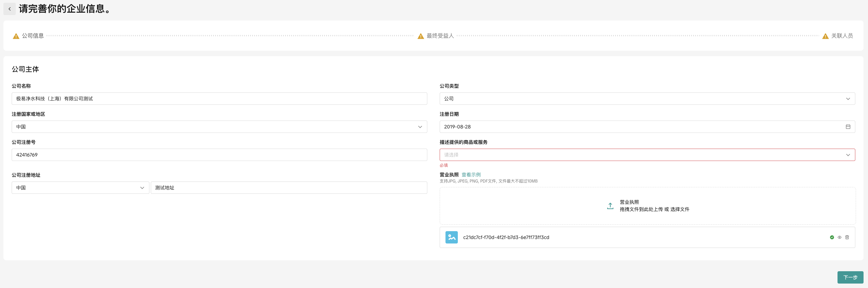868x288 pixels.
Task: Go to the 最终受益人 step
Action: point(440,36)
